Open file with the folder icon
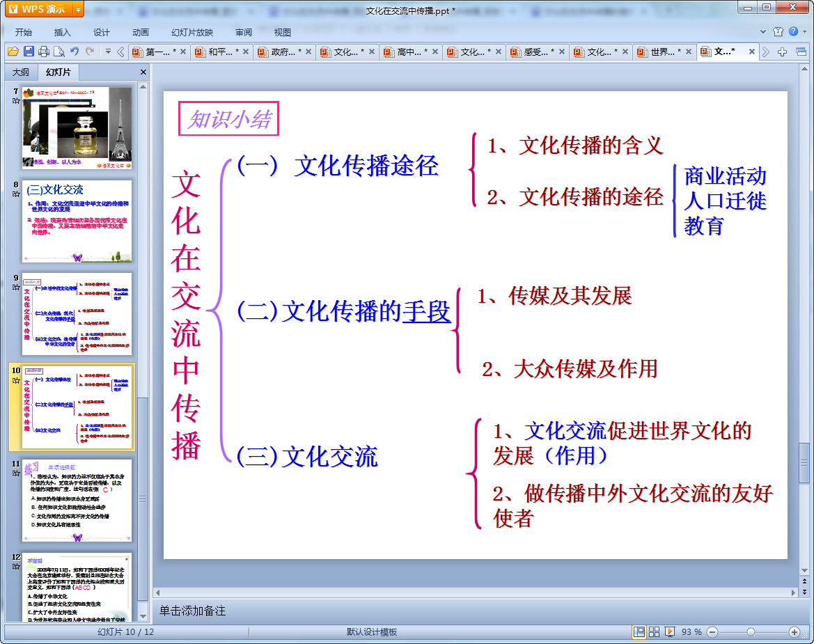Screen dimensions: 814x644 point(13,52)
